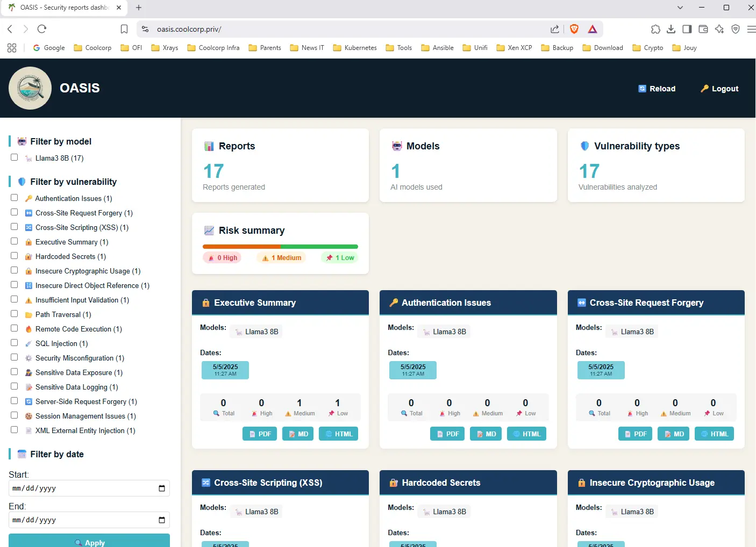This screenshot has width=756, height=547.
Task: Click the Risk summary chart icon
Action: pos(209,231)
